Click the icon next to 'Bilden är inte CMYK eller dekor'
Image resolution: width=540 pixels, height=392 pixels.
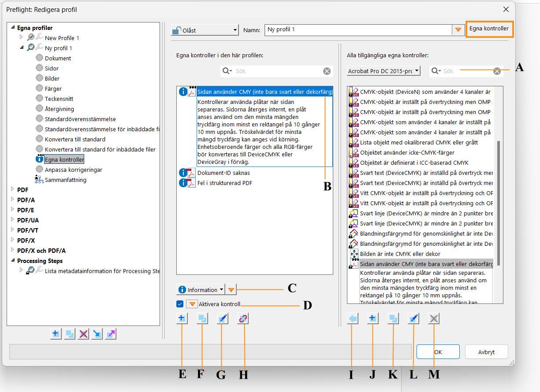354,254
